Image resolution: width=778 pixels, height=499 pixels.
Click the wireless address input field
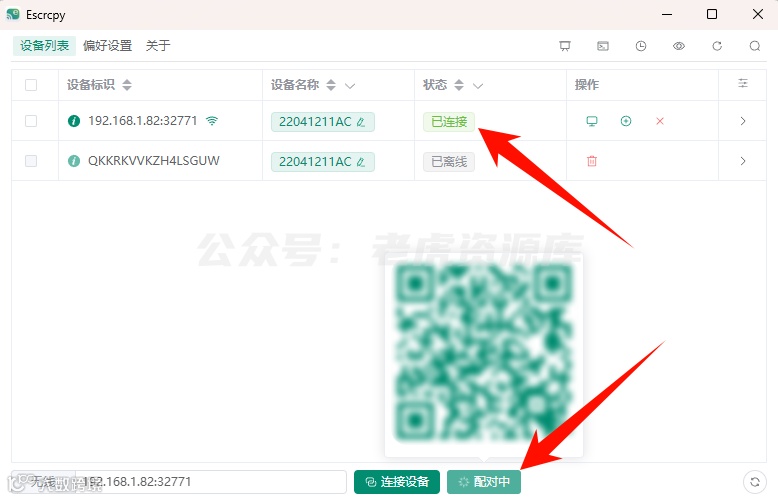pos(211,482)
